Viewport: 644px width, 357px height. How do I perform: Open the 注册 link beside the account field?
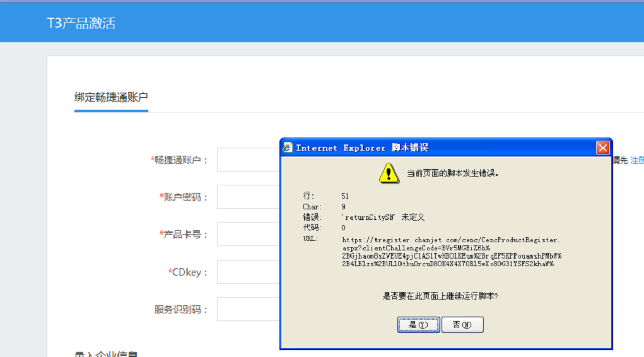637,160
